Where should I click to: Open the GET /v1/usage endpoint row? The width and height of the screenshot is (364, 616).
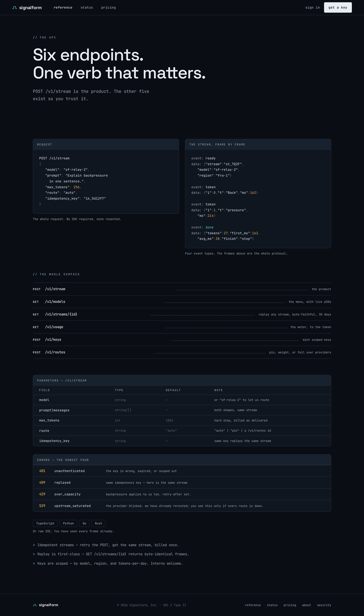tap(182, 327)
